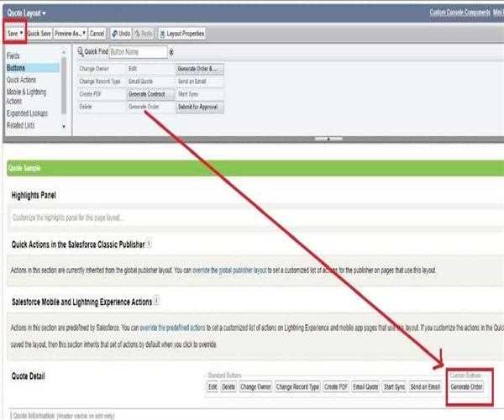Click Send an Email in Quote Detail

pos(425,387)
